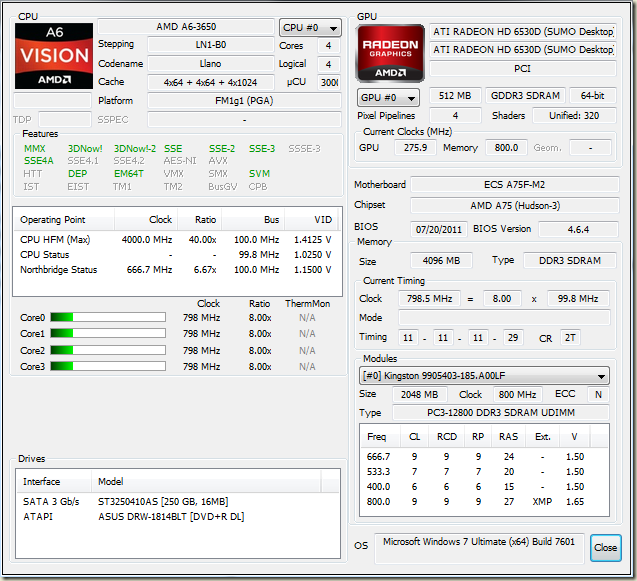Click the Freq column header in module timings

pyautogui.click(x=380, y=437)
